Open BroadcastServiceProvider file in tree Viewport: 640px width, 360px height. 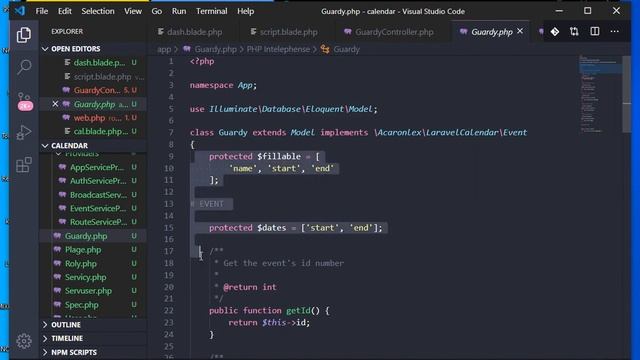point(98,195)
